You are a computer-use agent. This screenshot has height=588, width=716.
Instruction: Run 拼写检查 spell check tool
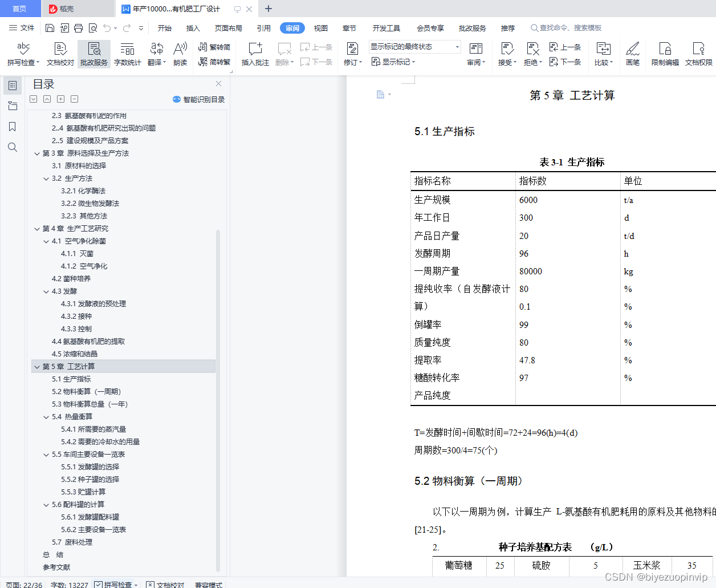23,54
